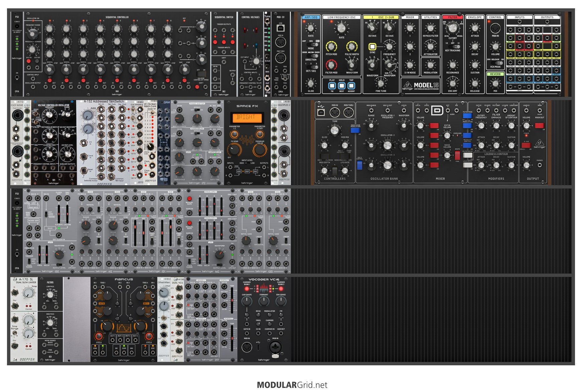Click the OUT 1 jack on Abacus
The width and height of the screenshot is (585, 392).
113,340
